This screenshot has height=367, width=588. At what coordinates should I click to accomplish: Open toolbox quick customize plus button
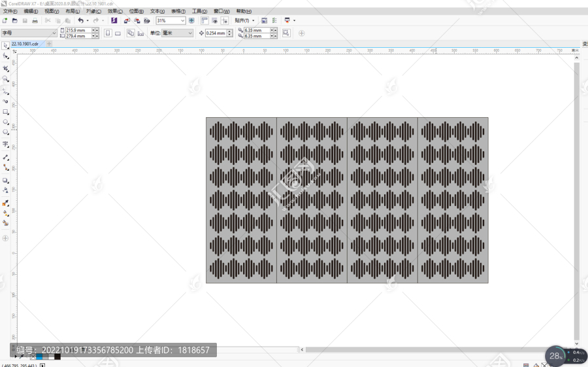coord(5,238)
